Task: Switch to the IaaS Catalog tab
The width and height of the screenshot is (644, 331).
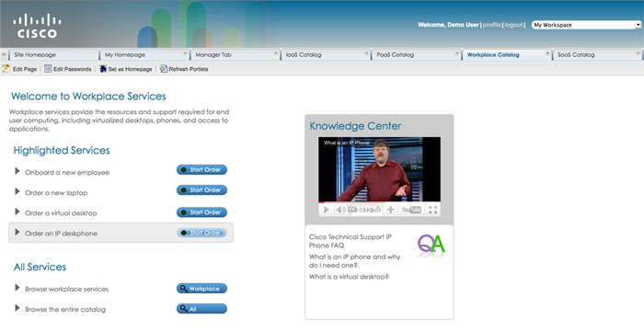Action: coord(304,54)
